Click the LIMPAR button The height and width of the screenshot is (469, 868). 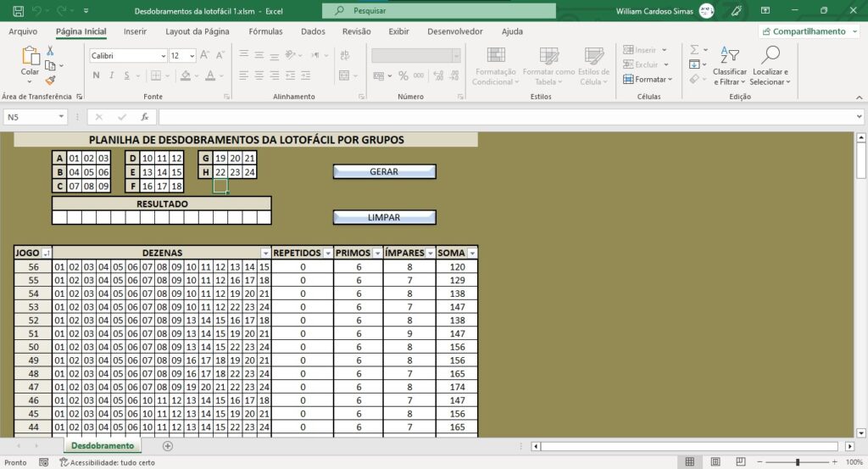(x=384, y=218)
